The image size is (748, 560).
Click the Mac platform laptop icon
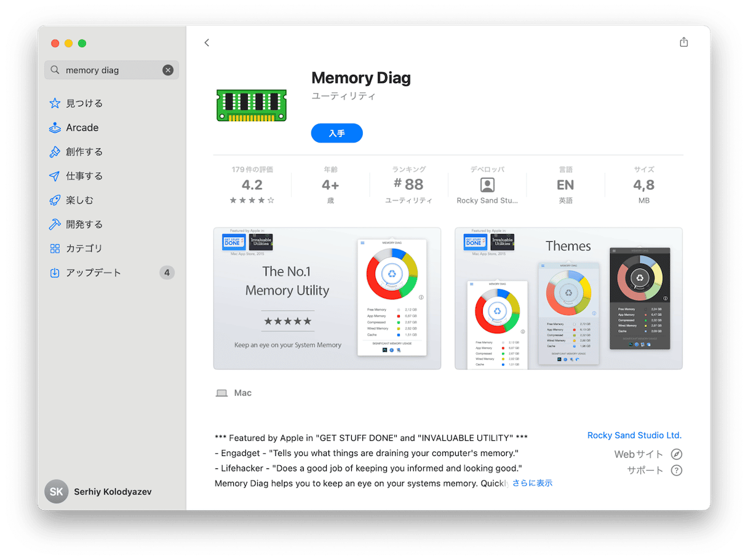221,393
